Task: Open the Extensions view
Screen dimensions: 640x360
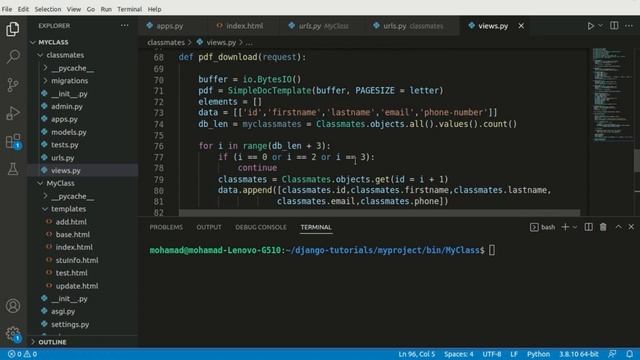Action: coord(13,141)
